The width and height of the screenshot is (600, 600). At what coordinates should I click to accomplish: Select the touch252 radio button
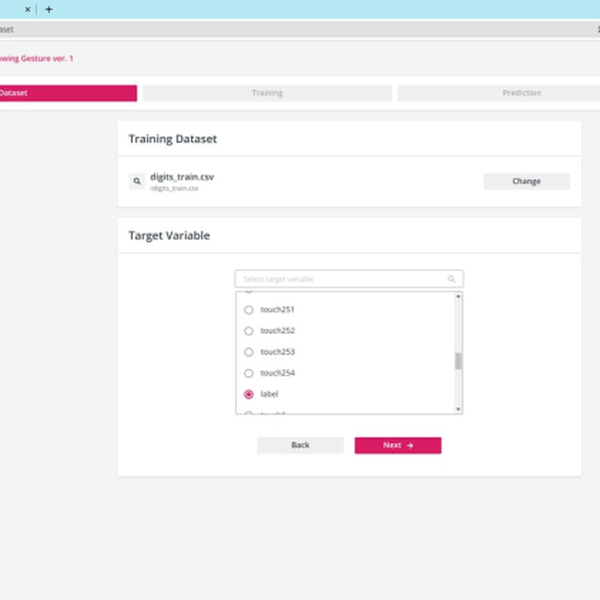click(x=249, y=331)
